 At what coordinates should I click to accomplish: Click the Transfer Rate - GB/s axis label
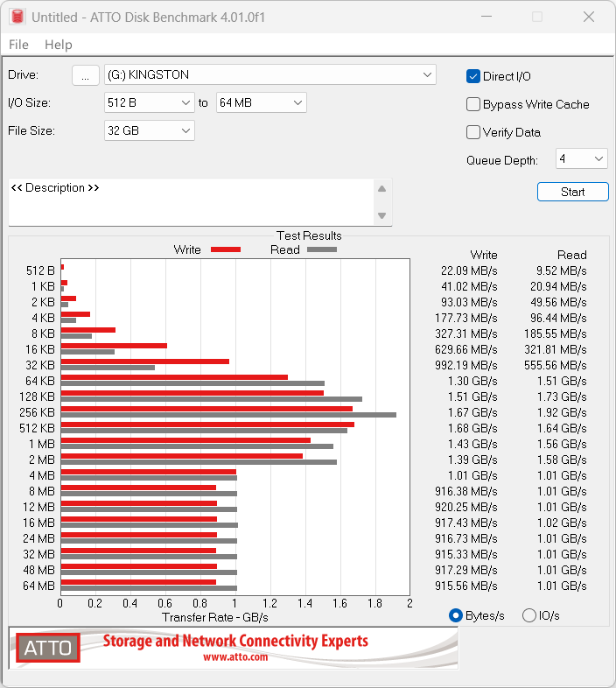215,617
